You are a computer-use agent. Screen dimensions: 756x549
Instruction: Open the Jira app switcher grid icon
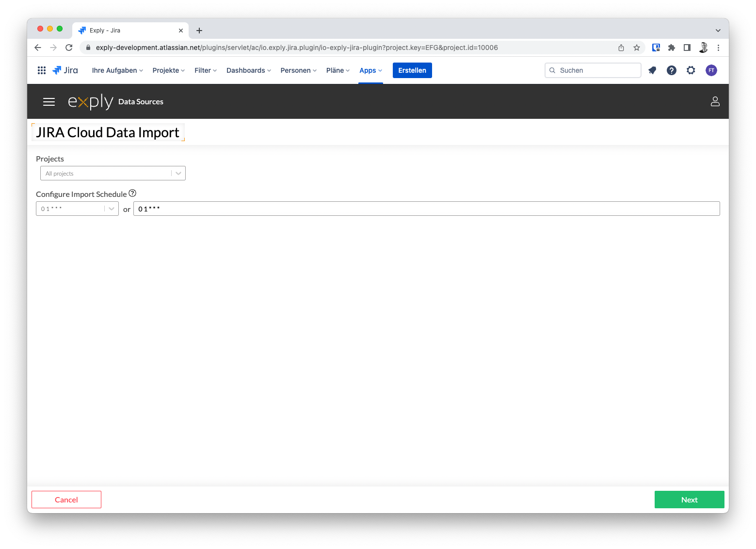[42, 70]
